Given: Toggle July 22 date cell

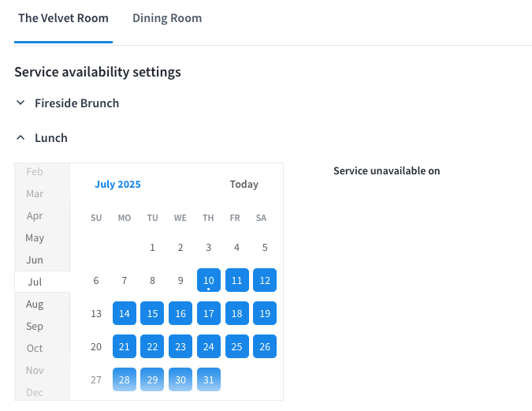Looking at the screenshot, I should click(x=152, y=346).
